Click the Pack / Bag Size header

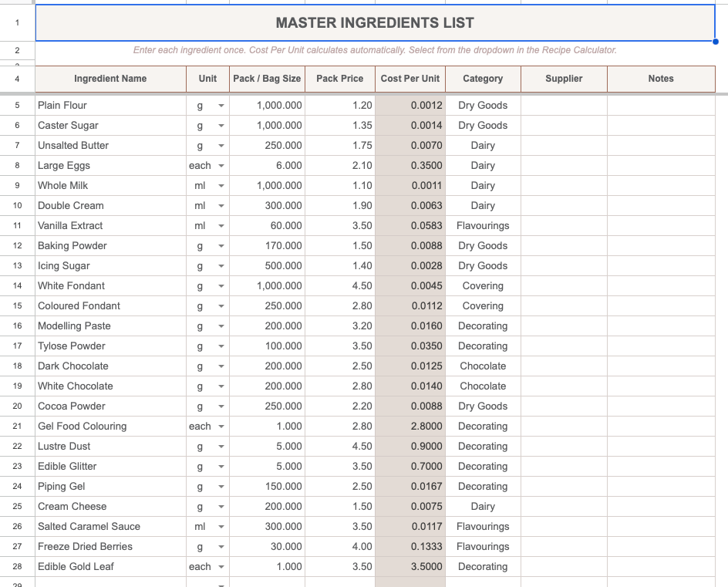click(267, 79)
